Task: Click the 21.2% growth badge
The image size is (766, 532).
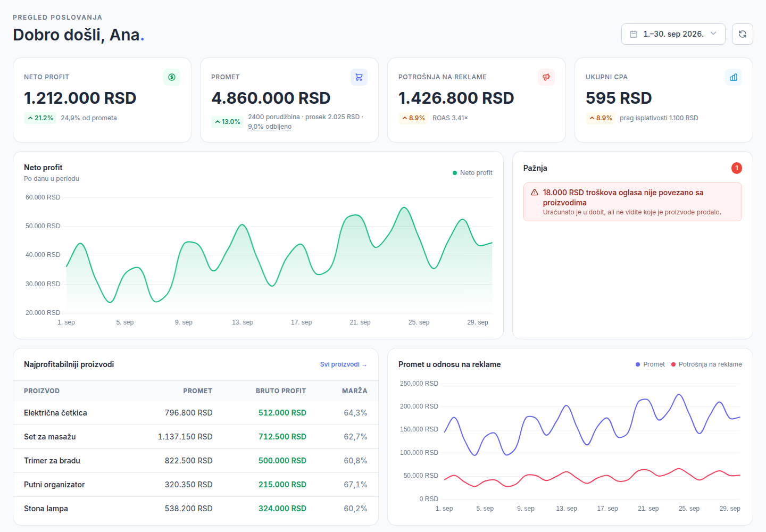Action: click(x=40, y=118)
